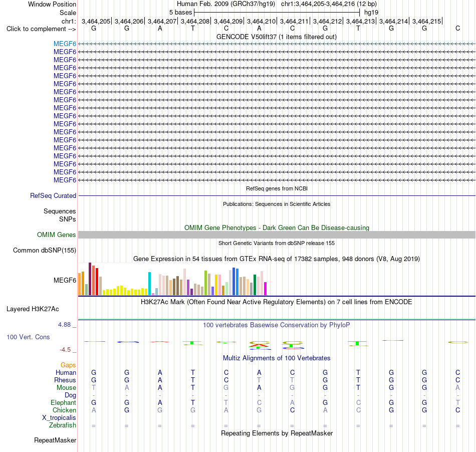Image resolution: width=476 pixels, height=452 pixels.
Task: Click the PhyloP lower limit value -4.5
Action: 65,350
